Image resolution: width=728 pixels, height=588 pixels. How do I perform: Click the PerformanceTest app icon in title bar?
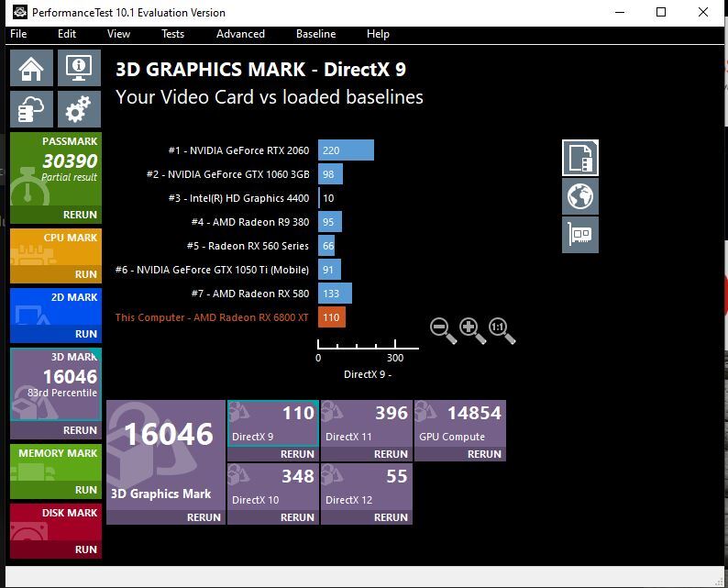click(20, 12)
